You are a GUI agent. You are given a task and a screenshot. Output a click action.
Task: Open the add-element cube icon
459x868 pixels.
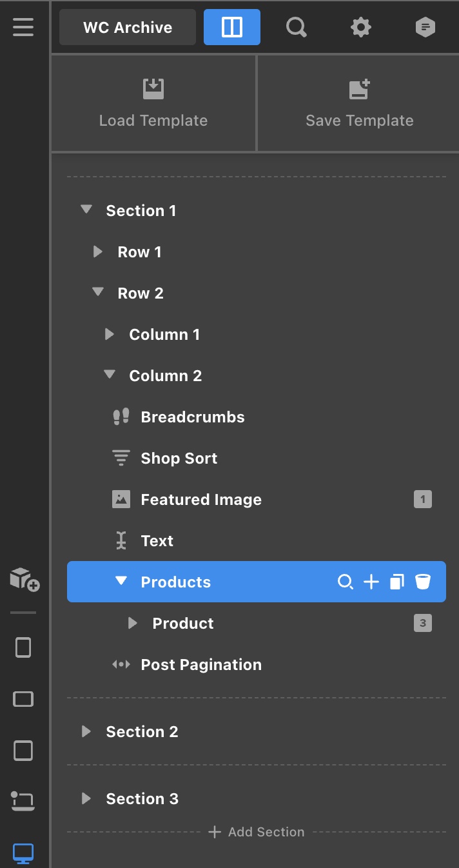(x=24, y=579)
